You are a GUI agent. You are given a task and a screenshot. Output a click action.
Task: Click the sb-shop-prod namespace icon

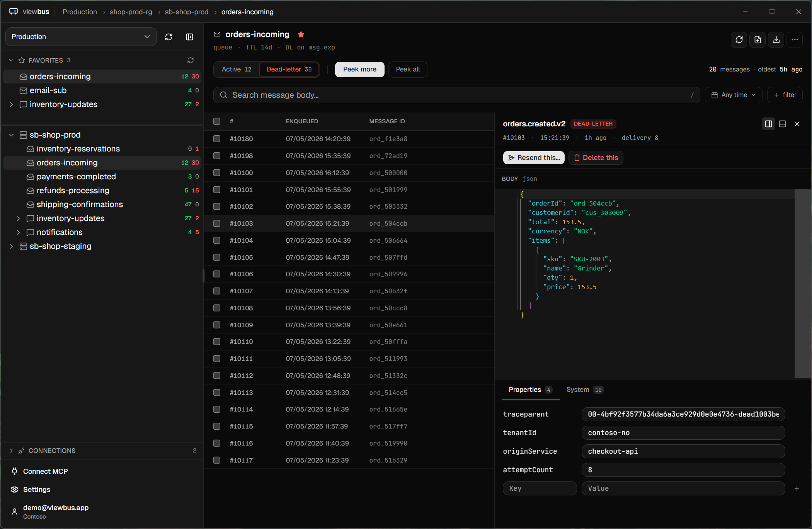click(23, 135)
